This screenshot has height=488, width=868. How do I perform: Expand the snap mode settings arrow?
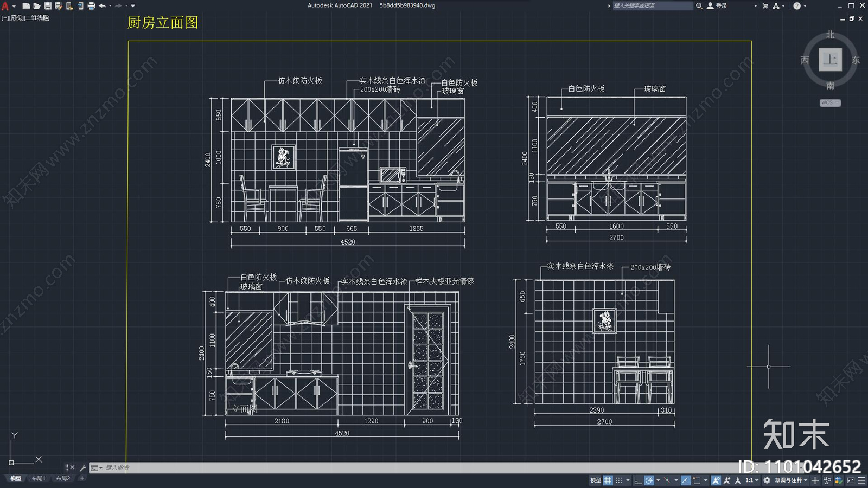628,480
